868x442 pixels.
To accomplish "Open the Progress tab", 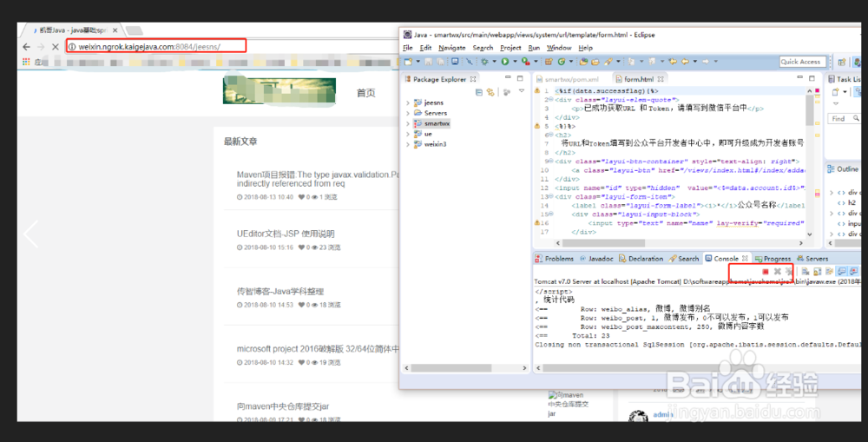I will [773, 259].
